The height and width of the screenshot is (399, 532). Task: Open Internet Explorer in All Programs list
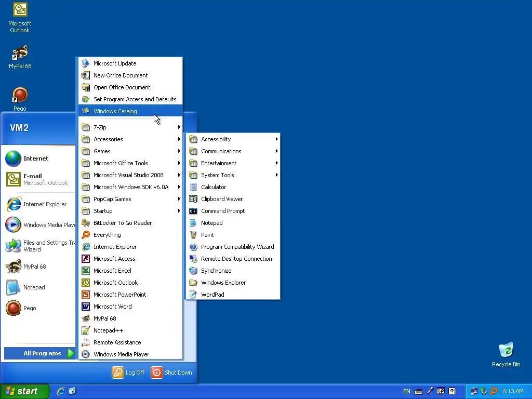tap(130, 247)
